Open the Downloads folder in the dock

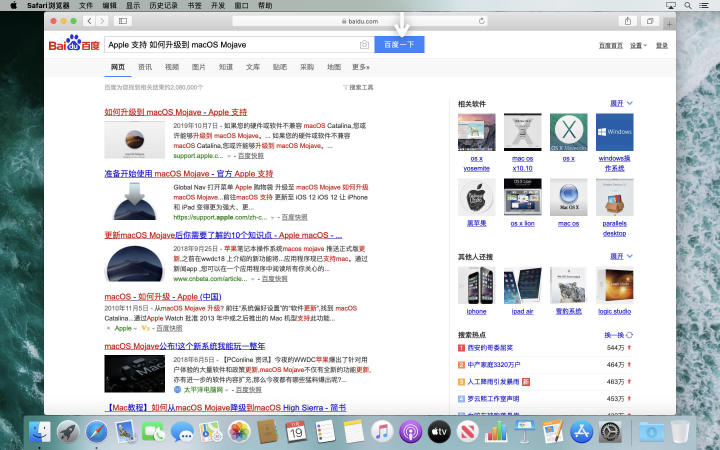click(x=652, y=432)
